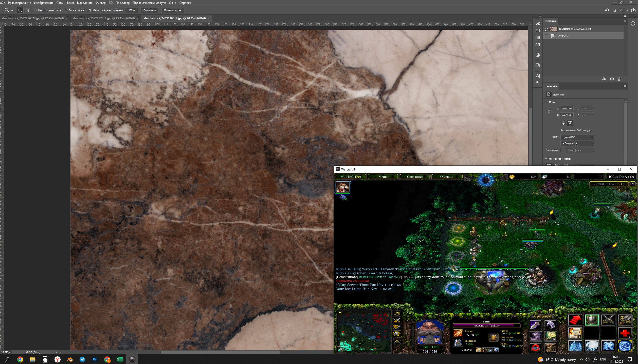Click the canvas width 'Ш' input field
638x364 pixels.
point(567,108)
